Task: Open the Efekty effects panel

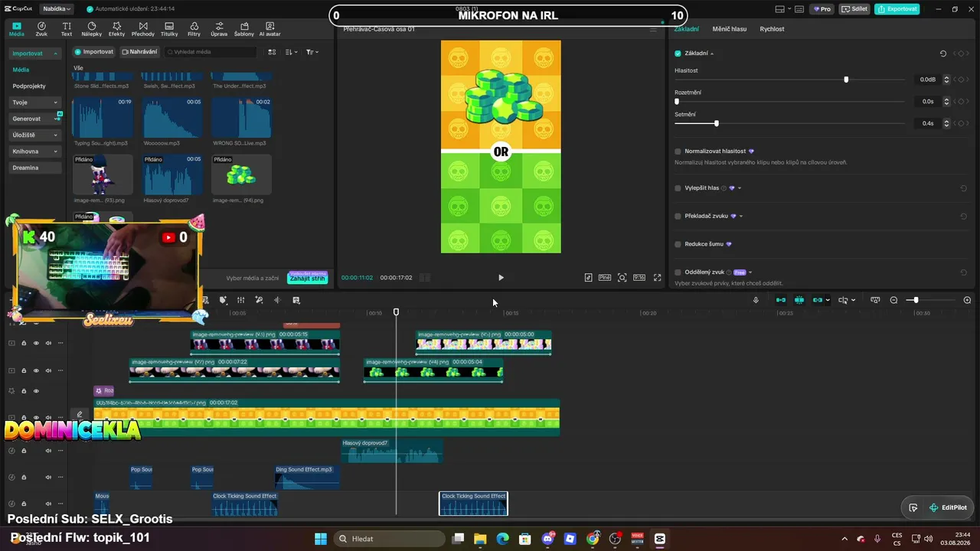Action: (x=117, y=29)
